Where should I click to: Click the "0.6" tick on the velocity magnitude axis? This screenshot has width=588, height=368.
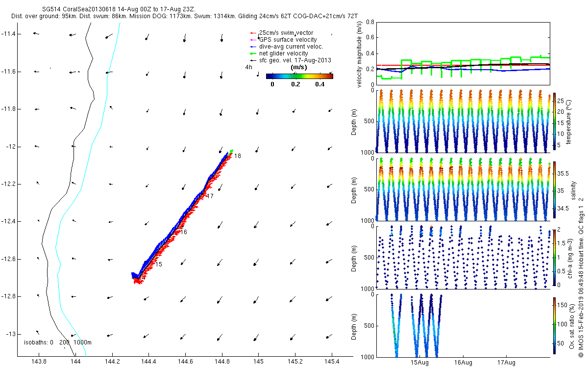(x=369, y=38)
